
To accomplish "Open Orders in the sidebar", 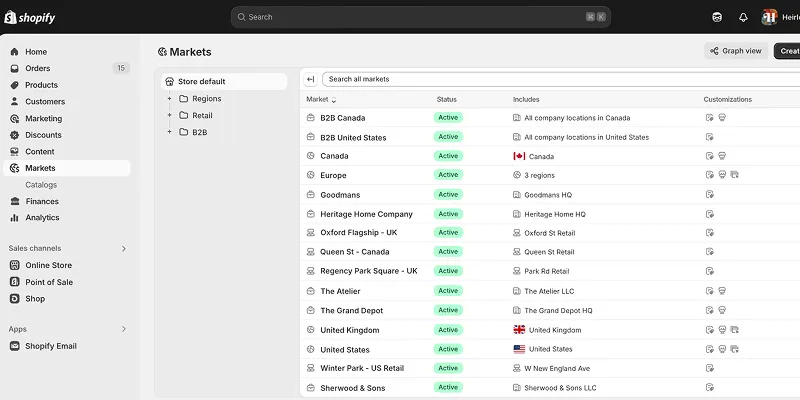I will 38,68.
